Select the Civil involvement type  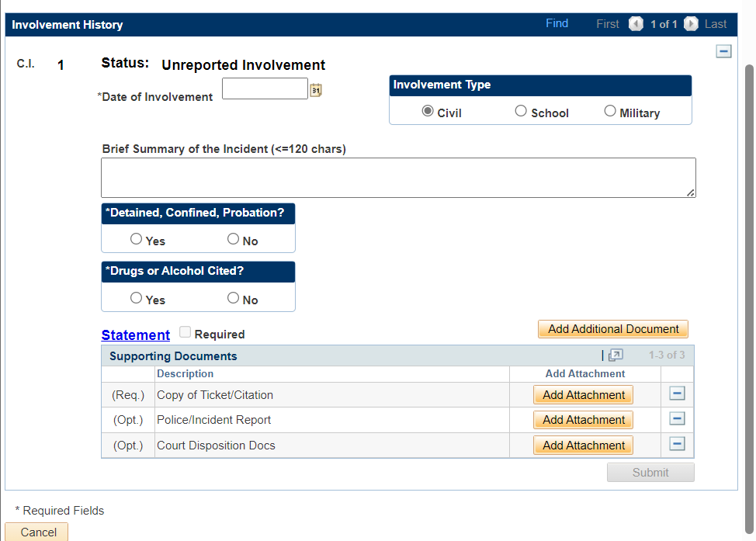pos(428,112)
